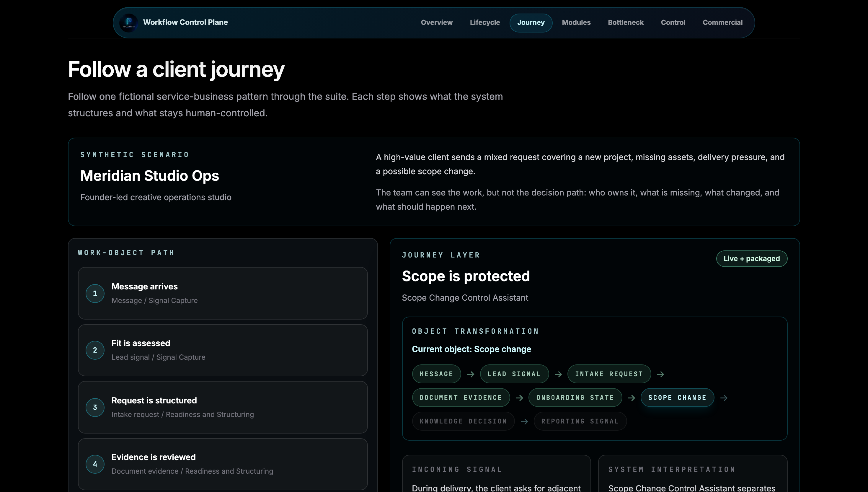Click the Live + packaged badge
Screen dimensions: 868x492
(x=751, y=258)
